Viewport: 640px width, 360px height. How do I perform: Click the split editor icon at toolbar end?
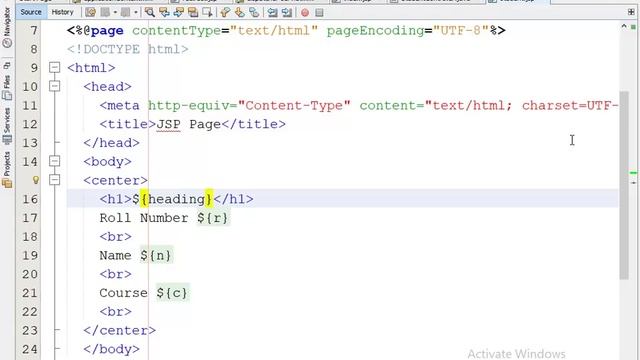(631, 12)
